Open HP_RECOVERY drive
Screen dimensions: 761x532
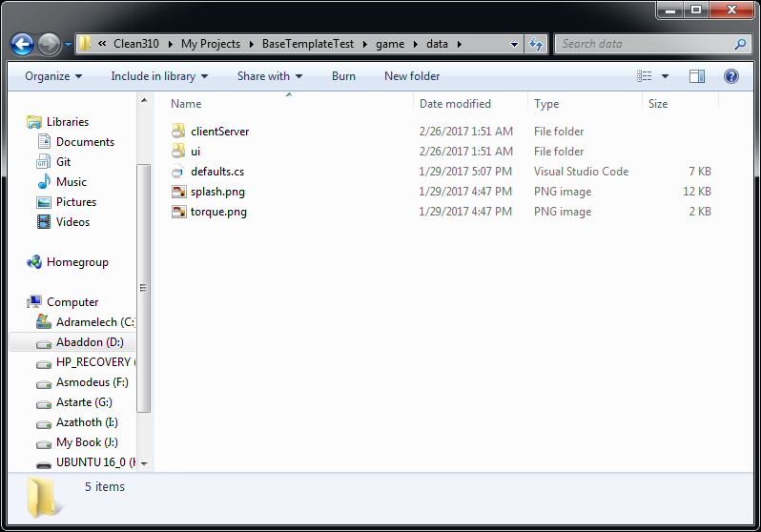95,362
